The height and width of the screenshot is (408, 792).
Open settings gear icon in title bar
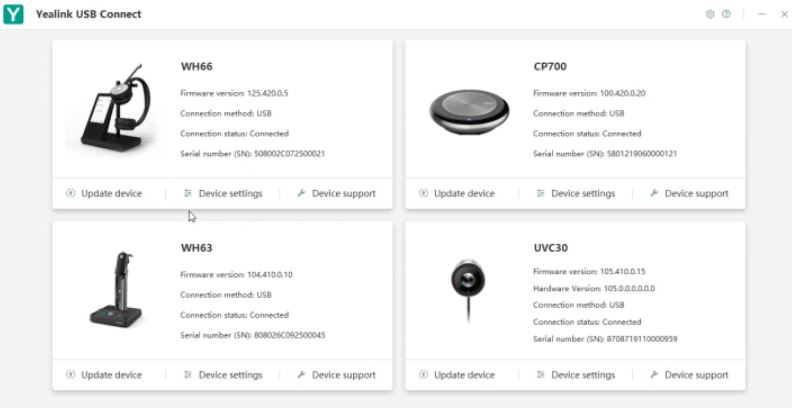tap(710, 14)
